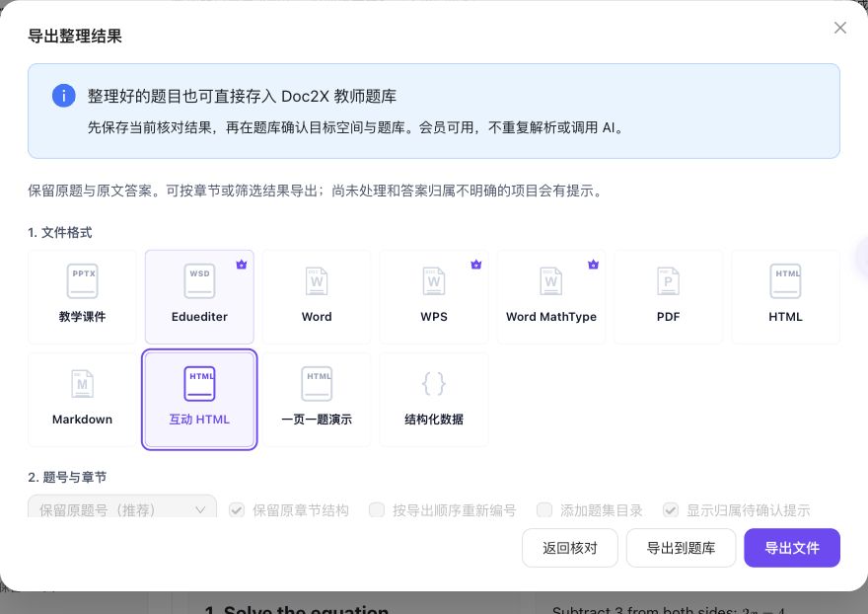This screenshot has height=614, width=868.
Task: Enable the 按导出顺序重新编号 checkbox
Action: pos(377,509)
